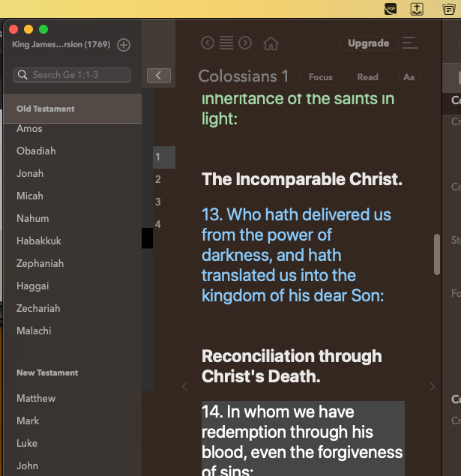Select chapter 2 in chapter list

pyautogui.click(x=158, y=179)
